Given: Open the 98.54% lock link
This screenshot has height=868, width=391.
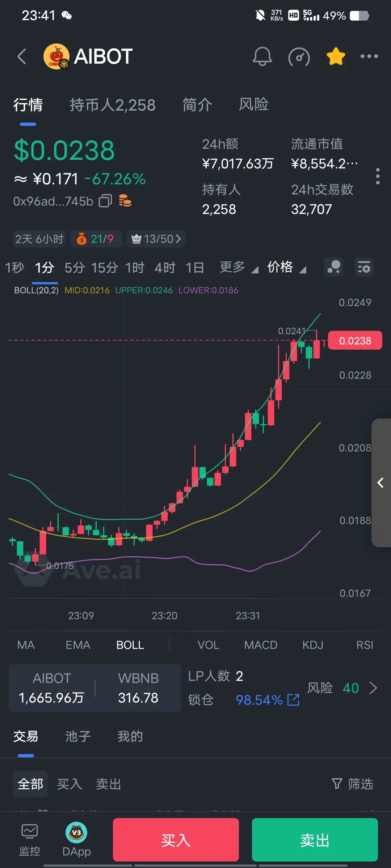Looking at the screenshot, I should tap(259, 700).
